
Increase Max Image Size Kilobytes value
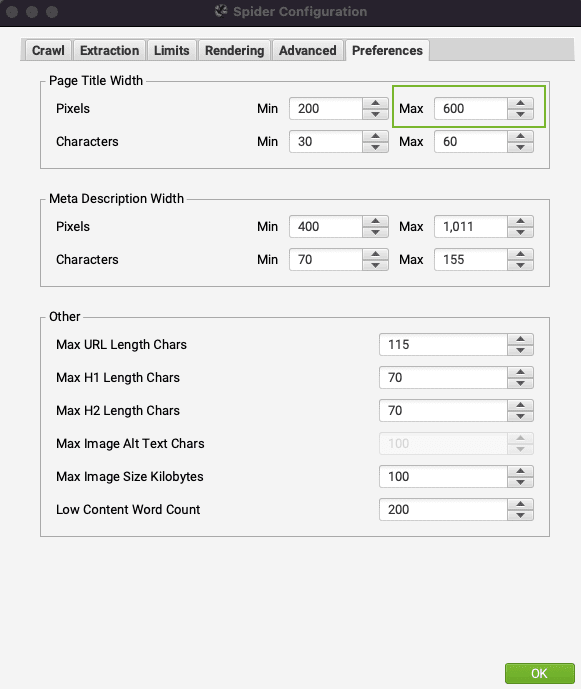click(520, 471)
